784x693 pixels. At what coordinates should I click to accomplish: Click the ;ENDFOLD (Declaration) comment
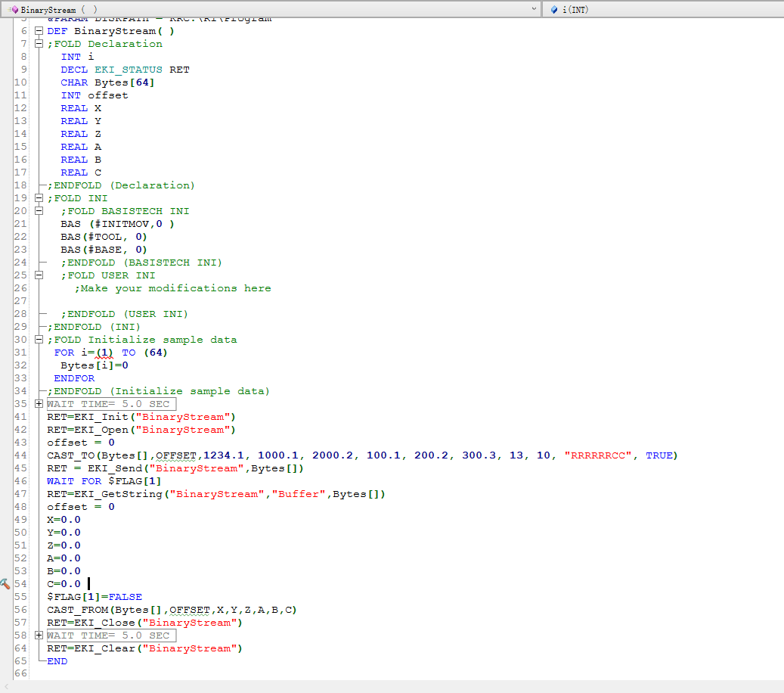pyautogui.click(x=121, y=185)
